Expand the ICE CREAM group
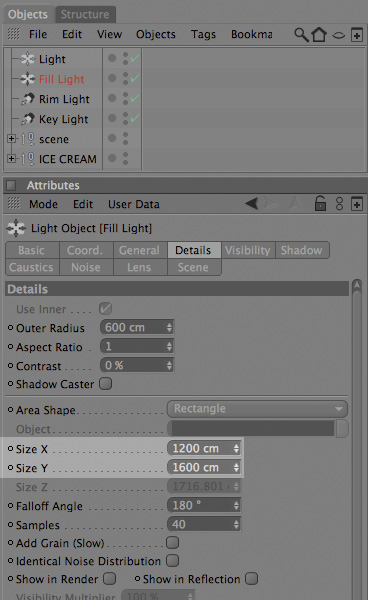This screenshot has width=368, height=600. click(x=11, y=158)
